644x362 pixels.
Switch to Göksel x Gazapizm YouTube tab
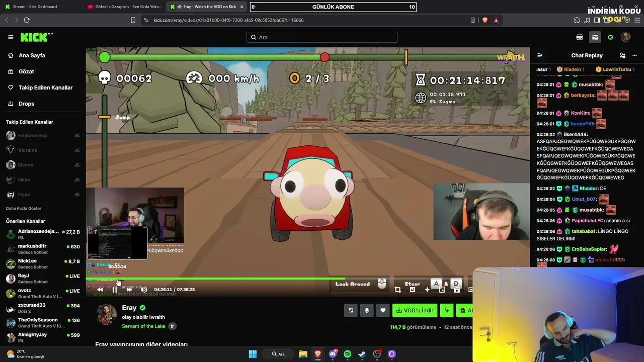click(x=124, y=7)
